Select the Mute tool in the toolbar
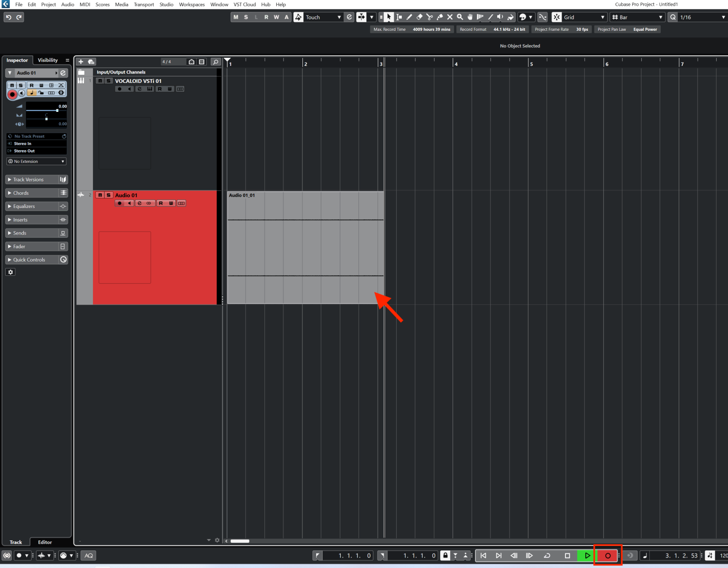 click(x=450, y=17)
